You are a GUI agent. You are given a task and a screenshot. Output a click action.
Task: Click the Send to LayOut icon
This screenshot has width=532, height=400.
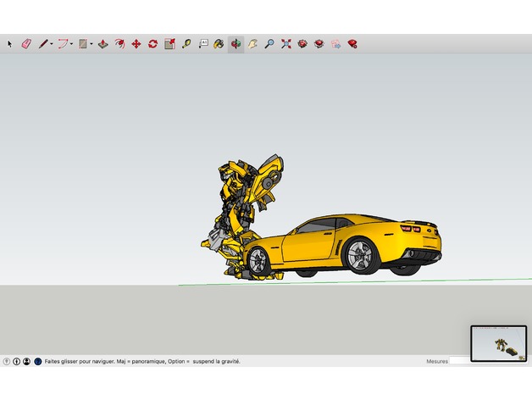336,44
